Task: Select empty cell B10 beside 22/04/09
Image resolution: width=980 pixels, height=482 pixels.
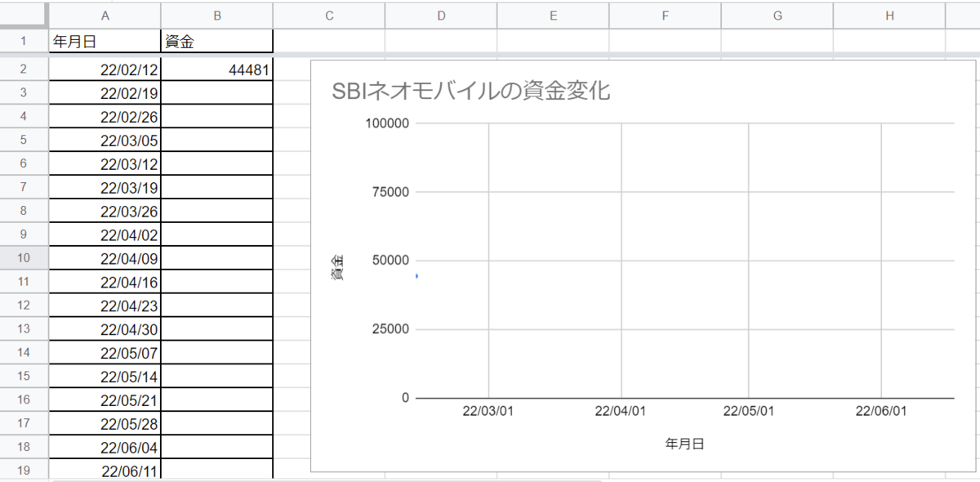Action: (216, 259)
